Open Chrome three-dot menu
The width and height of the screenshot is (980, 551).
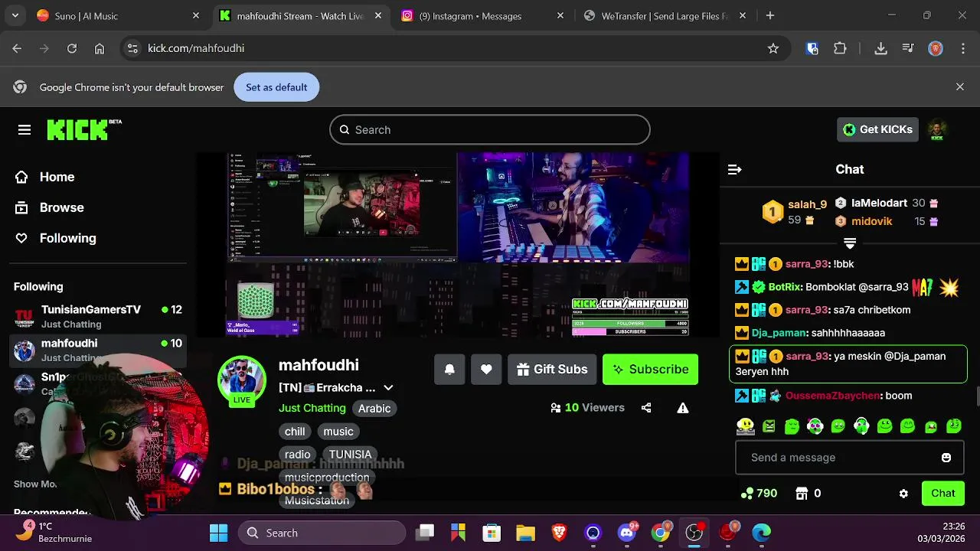pos(962,48)
